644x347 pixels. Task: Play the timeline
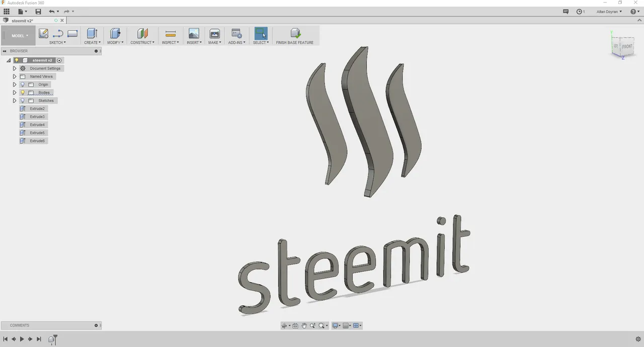click(22, 339)
